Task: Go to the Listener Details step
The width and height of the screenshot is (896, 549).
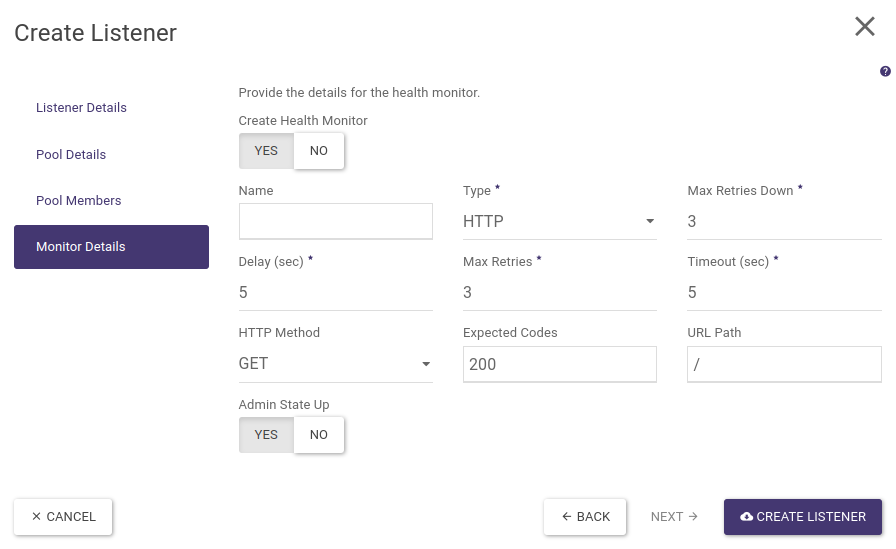Action: click(x=81, y=108)
